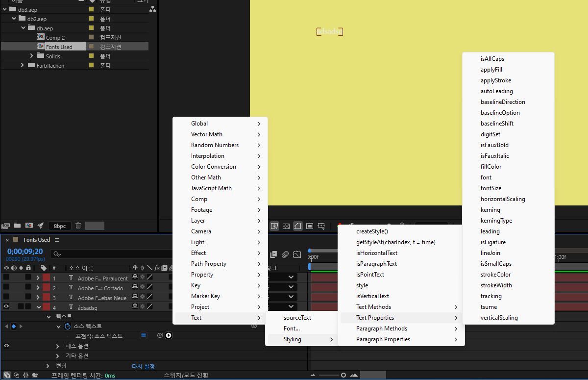
Task: Toggle in/out/duration pane braces icon
Action: click(x=25, y=375)
